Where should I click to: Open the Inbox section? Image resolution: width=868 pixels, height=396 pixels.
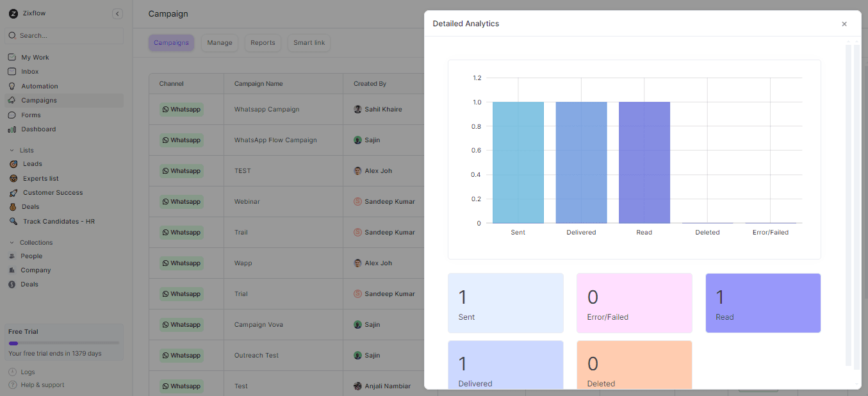tap(30, 71)
